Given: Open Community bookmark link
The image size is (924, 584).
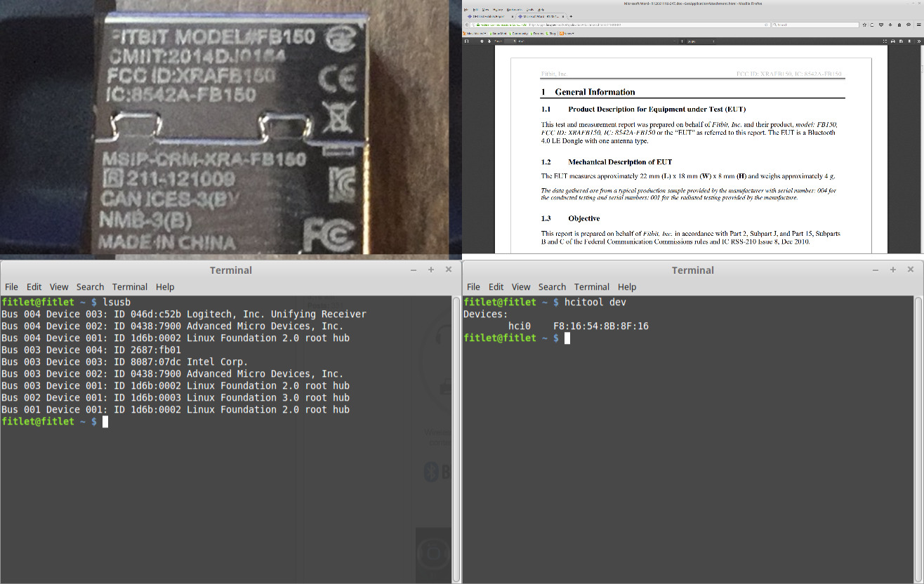Looking at the screenshot, I should tap(519, 33).
